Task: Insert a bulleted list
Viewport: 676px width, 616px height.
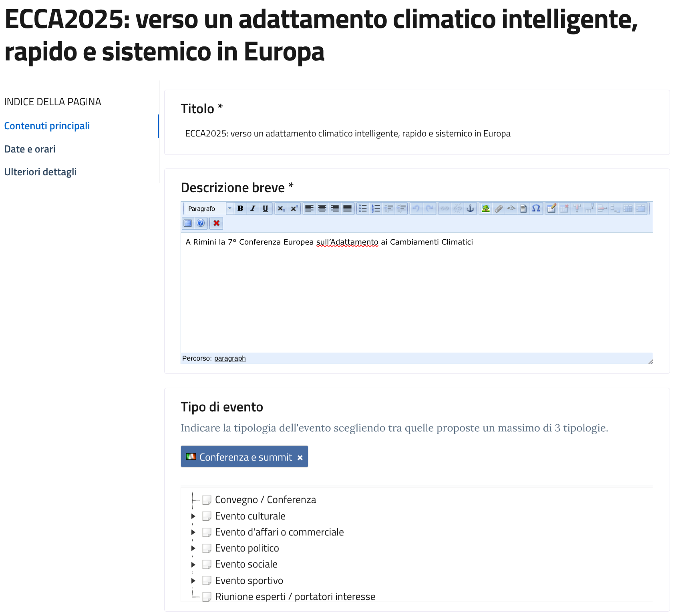Action: (363, 209)
